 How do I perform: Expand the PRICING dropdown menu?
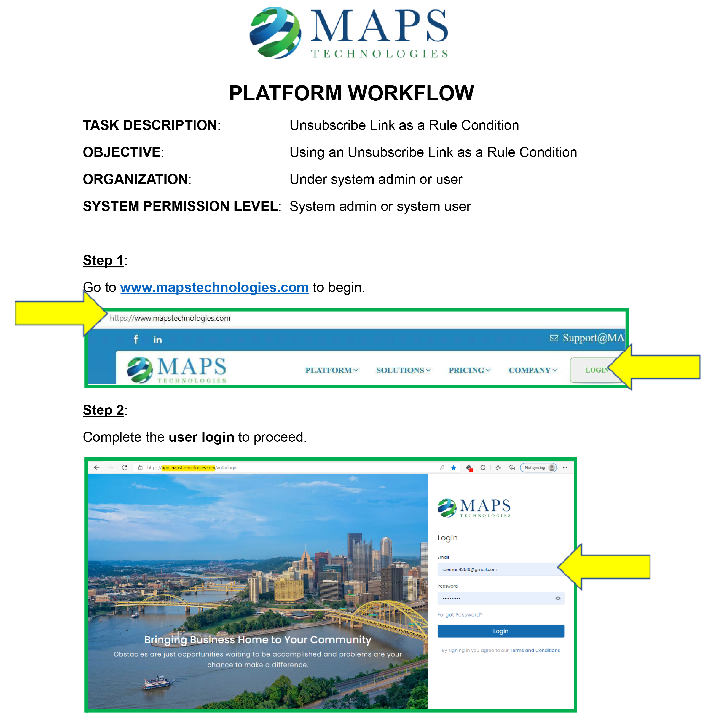[469, 370]
